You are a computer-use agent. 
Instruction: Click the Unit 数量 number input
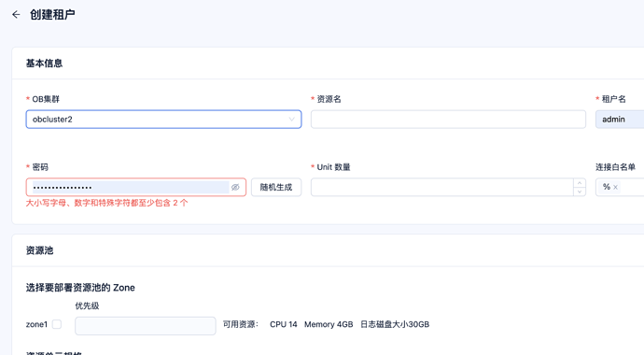pos(441,188)
